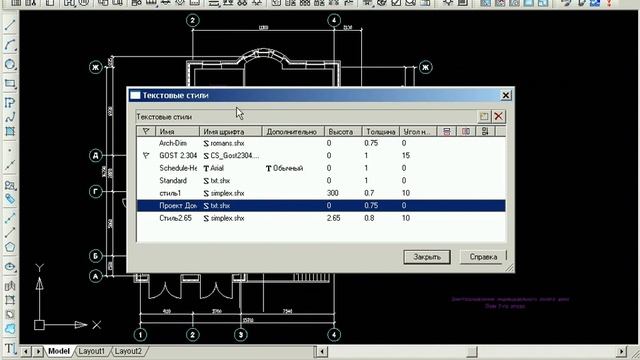Click horizontal scrollbar right arrow
The height and width of the screenshot is (360, 640).
[621, 351]
